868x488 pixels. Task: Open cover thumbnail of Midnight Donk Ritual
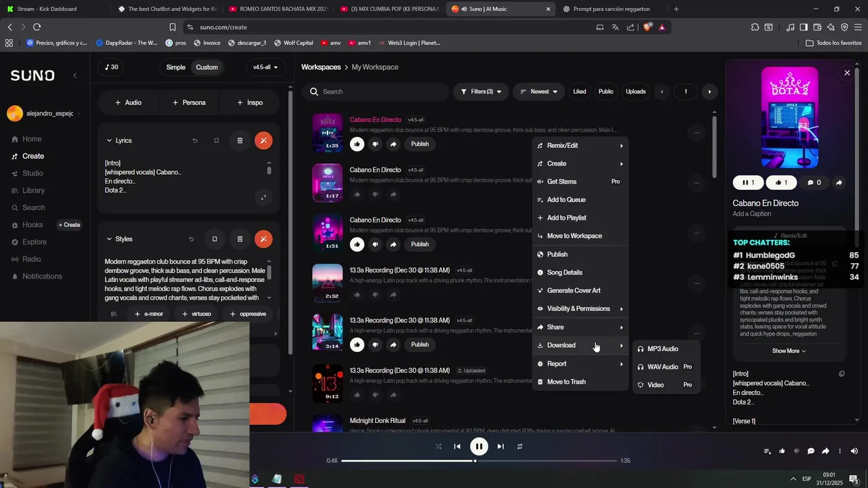pos(328,424)
